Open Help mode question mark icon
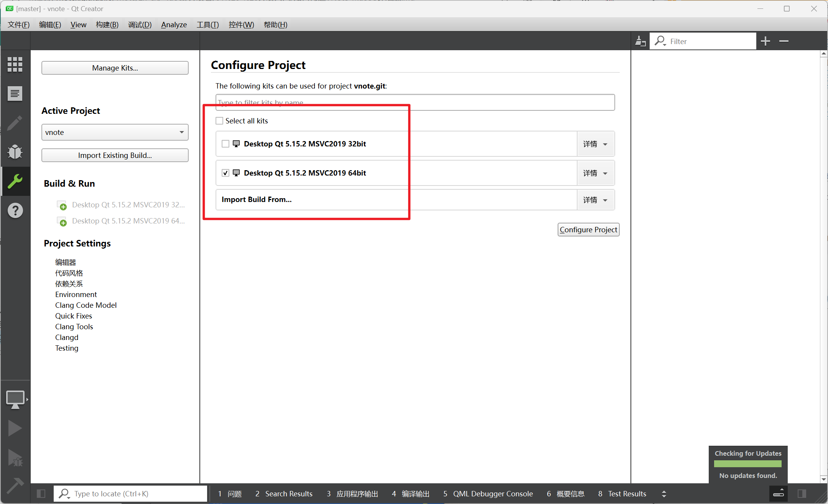This screenshot has width=828, height=504. click(x=15, y=210)
